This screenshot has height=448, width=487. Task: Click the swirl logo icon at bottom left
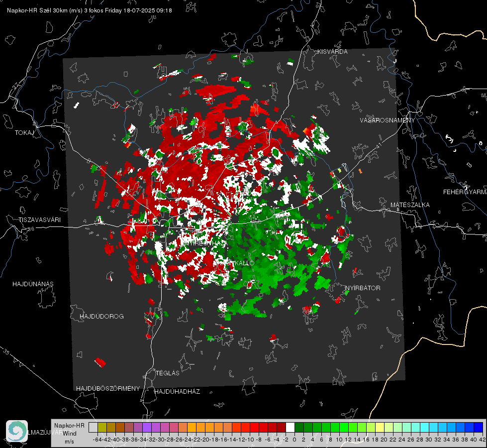coord(17,431)
